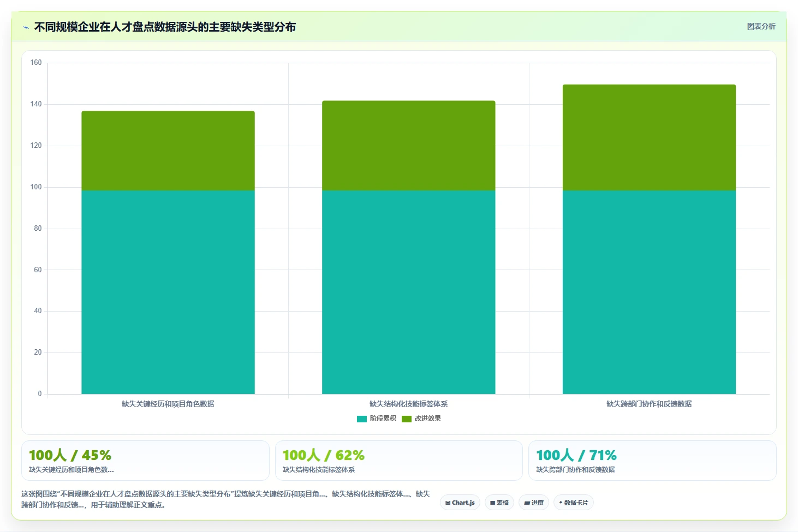Select the Chart.js tag chip
The height and width of the screenshot is (532, 798).
pyautogui.click(x=460, y=503)
